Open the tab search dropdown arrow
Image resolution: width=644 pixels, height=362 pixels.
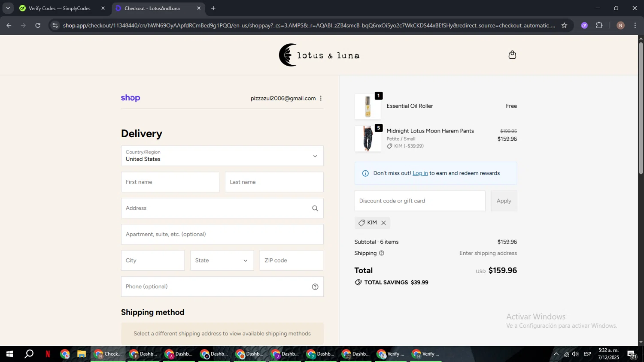(8, 8)
